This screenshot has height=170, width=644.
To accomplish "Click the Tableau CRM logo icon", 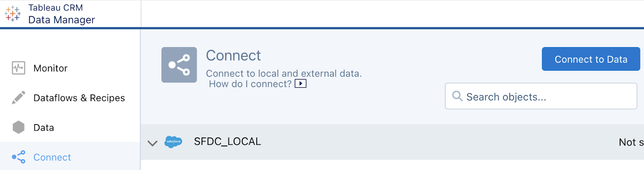I will click(x=13, y=14).
